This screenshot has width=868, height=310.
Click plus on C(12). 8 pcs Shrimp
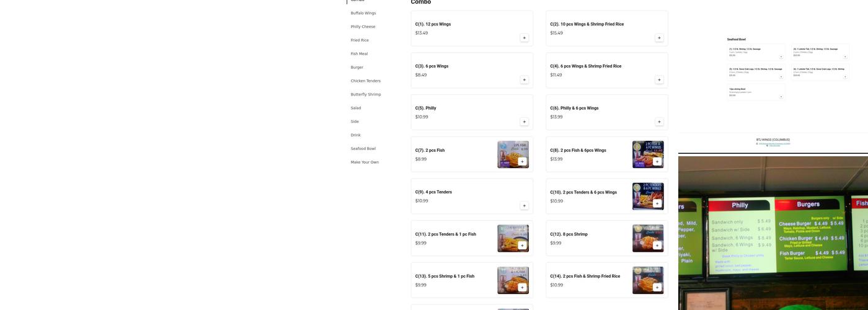point(657,246)
